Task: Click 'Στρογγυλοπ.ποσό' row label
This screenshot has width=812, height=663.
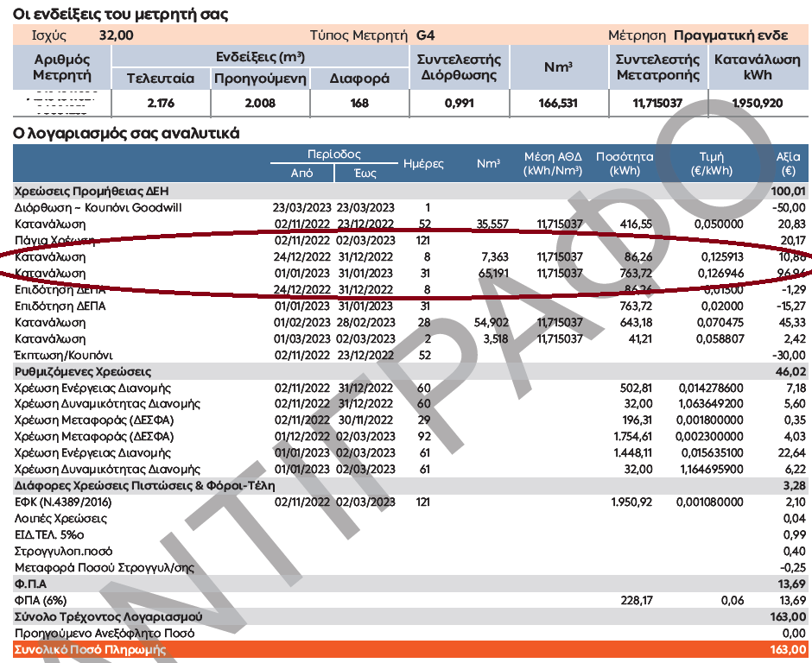Action: tap(63, 552)
